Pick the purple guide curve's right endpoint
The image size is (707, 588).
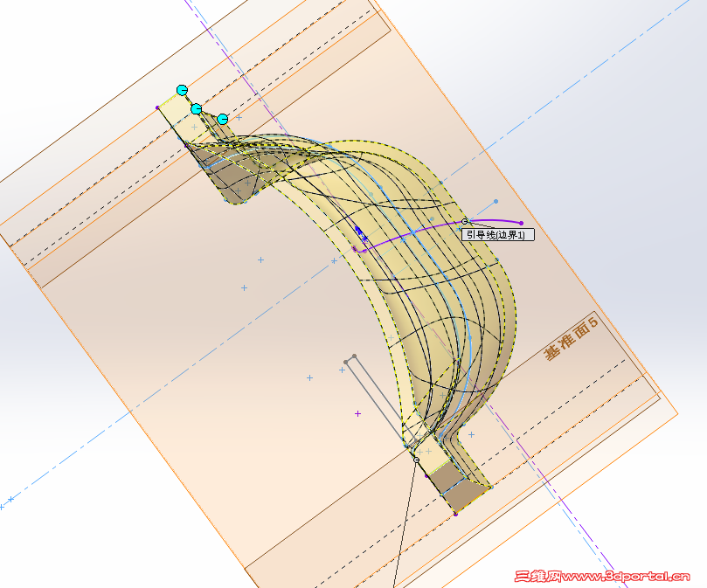click(521, 223)
